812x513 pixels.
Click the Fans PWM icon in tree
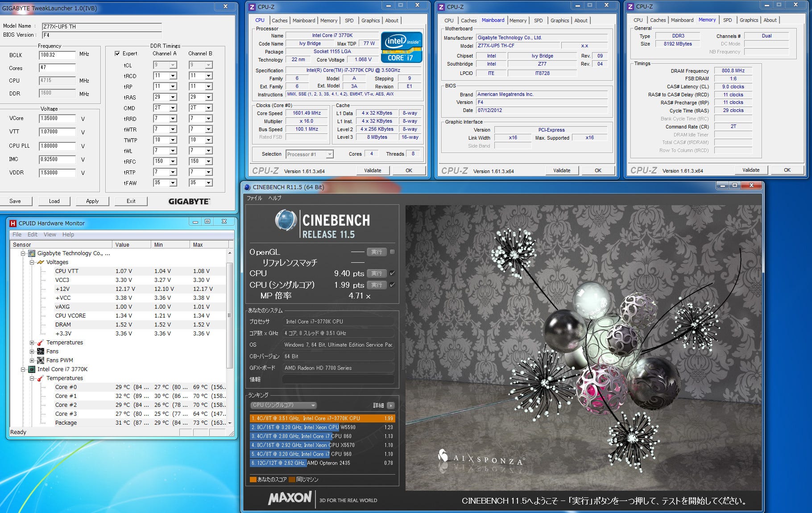coord(41,360)
